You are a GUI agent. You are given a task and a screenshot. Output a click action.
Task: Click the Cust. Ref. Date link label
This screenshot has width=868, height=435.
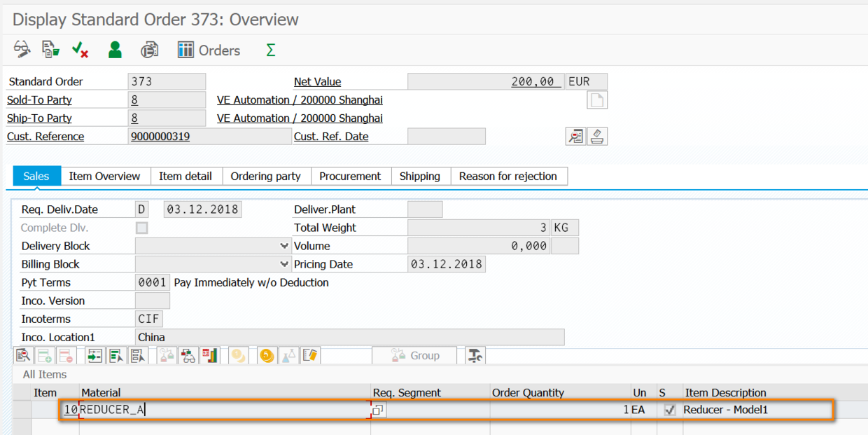point(331,137)
